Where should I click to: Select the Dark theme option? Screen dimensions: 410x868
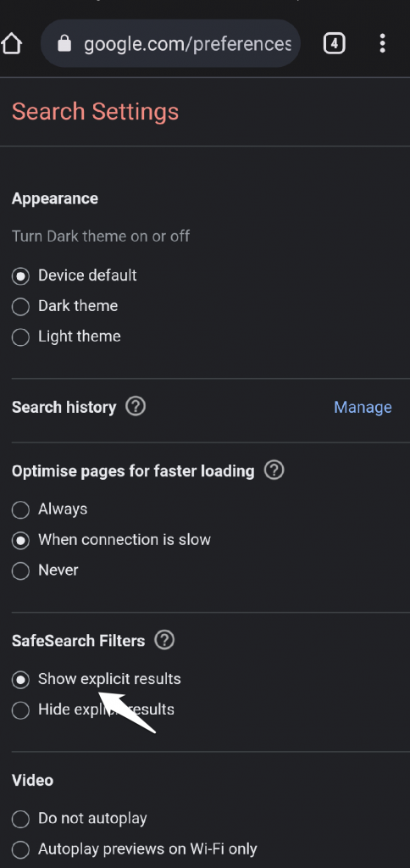(20, 306)
